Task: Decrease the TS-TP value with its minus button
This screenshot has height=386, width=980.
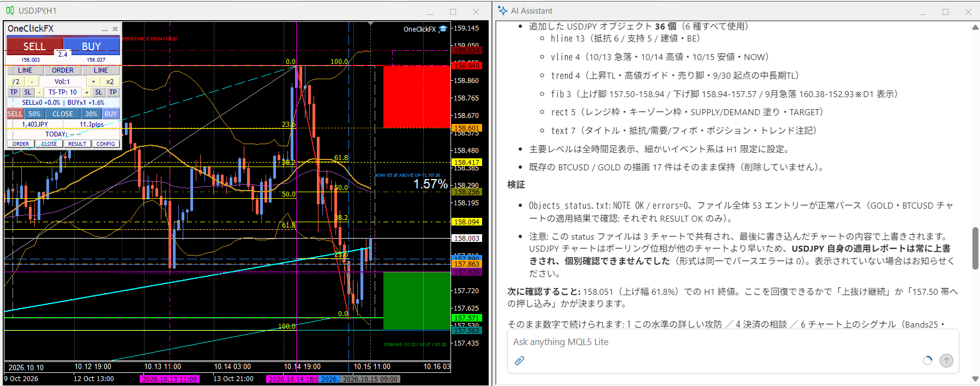Action: [39, 92]
